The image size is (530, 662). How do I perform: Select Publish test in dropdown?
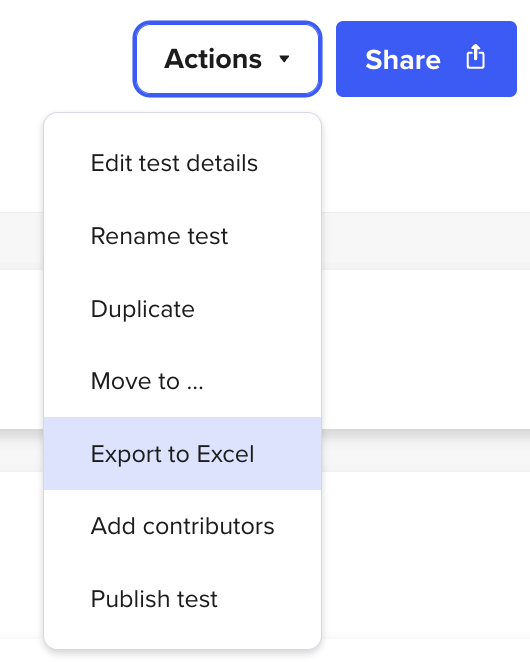[x=182, y=599]
